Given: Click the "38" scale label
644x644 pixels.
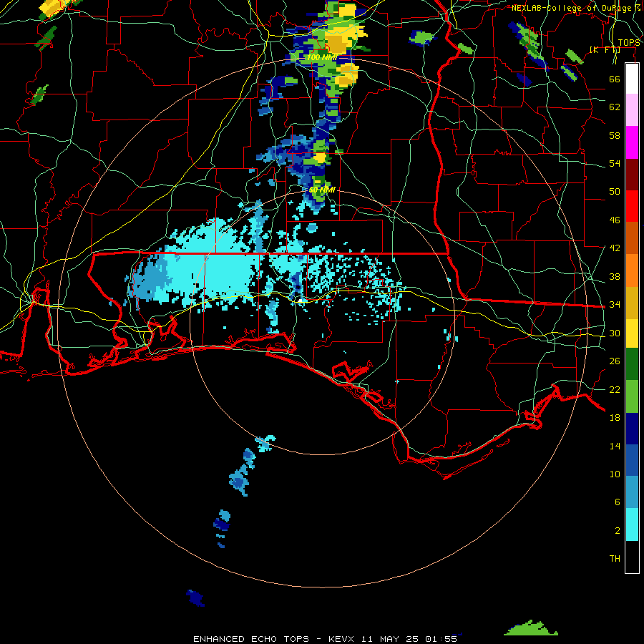Looking at the screenshot, I should pos(615,276).
